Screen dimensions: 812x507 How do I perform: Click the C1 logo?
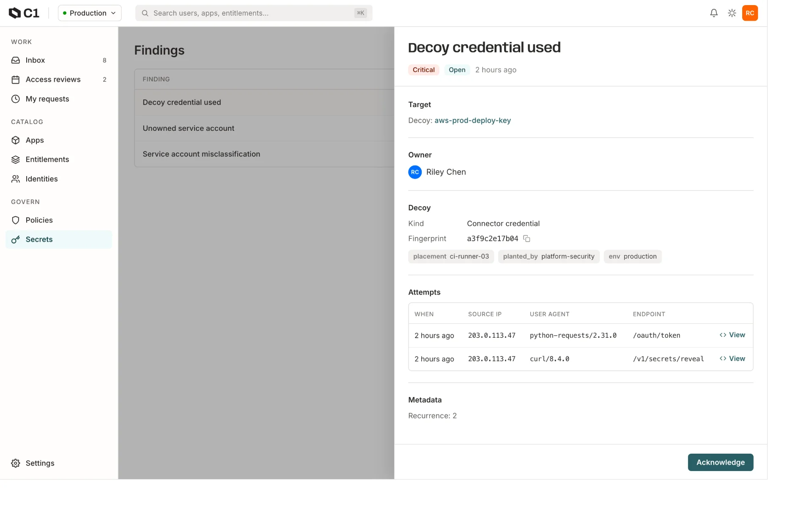click(24, 13)
